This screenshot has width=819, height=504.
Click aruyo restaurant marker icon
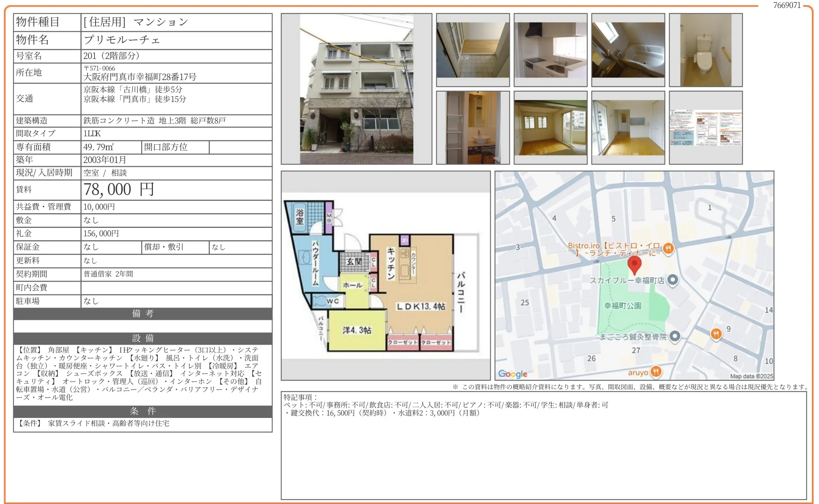click(656, 372)
